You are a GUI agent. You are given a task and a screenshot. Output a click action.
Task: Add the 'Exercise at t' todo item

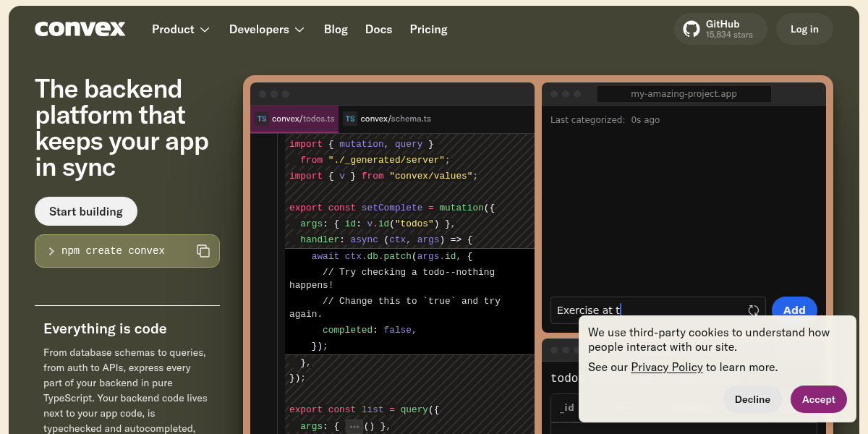pos(794,310)
